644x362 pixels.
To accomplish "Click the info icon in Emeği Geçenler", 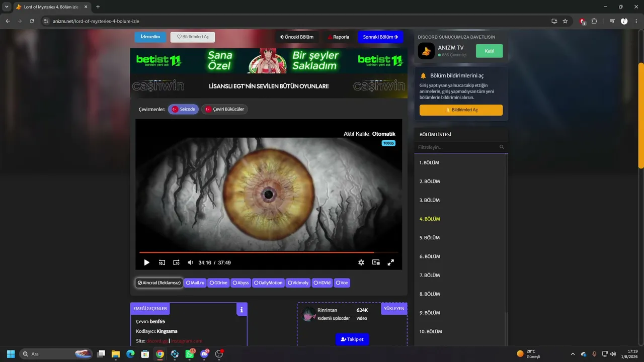I will click(242, 310).
